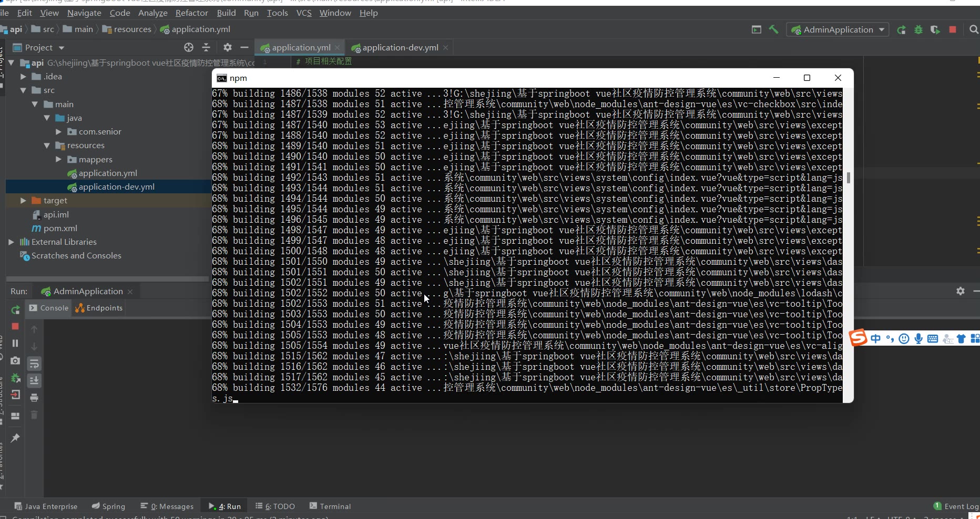
Task: Run AdminApplication with coverage
Action: 935,30
